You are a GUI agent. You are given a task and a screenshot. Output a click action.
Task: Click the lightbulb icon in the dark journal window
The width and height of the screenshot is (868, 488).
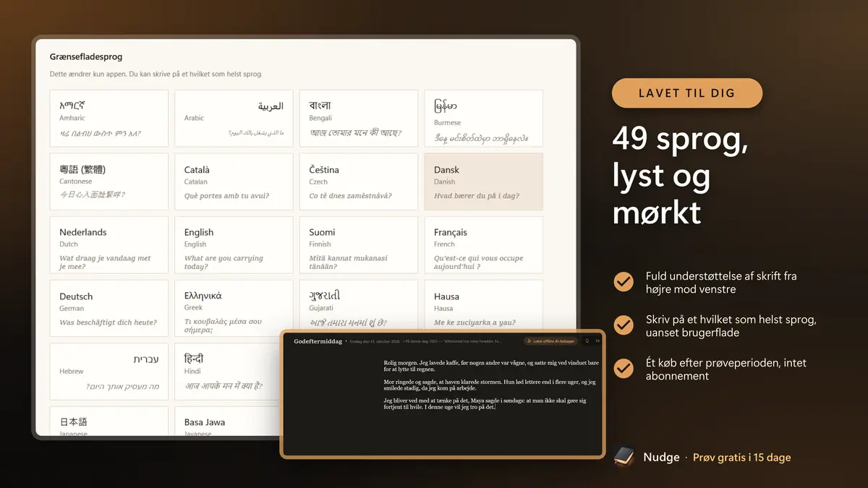pyautogui.click(x=587, y=341)
